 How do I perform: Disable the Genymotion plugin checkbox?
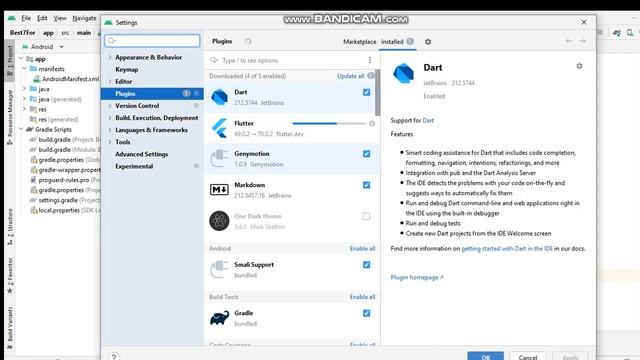point(367,154)
